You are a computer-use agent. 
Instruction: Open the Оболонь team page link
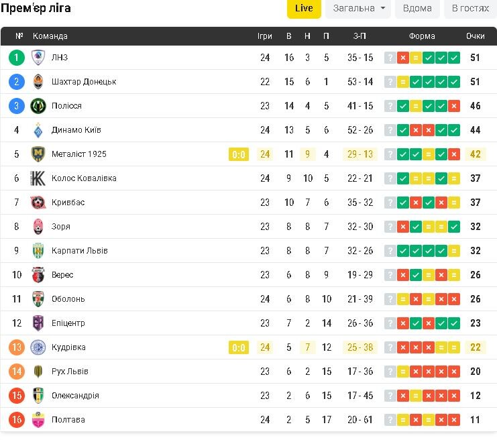68,299
